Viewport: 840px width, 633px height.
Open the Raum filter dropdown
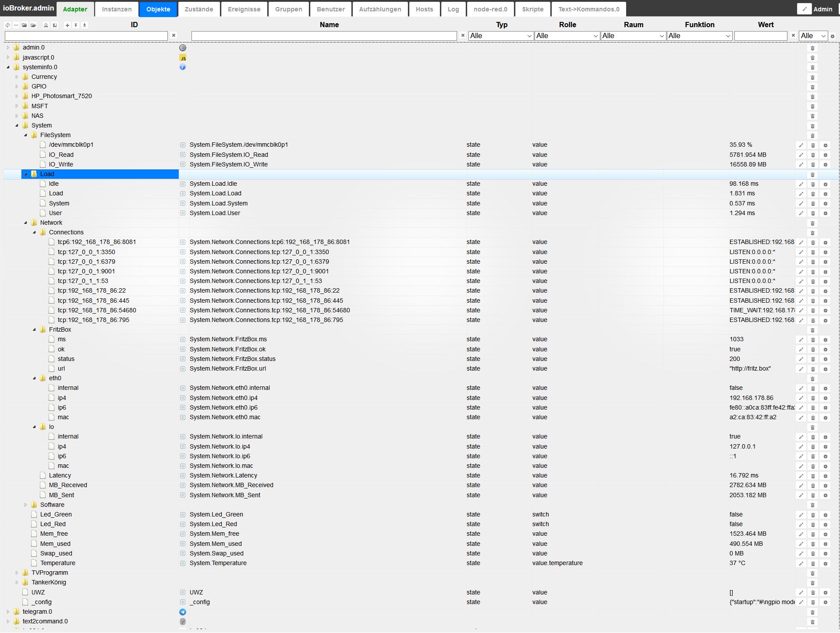point(633,36)
